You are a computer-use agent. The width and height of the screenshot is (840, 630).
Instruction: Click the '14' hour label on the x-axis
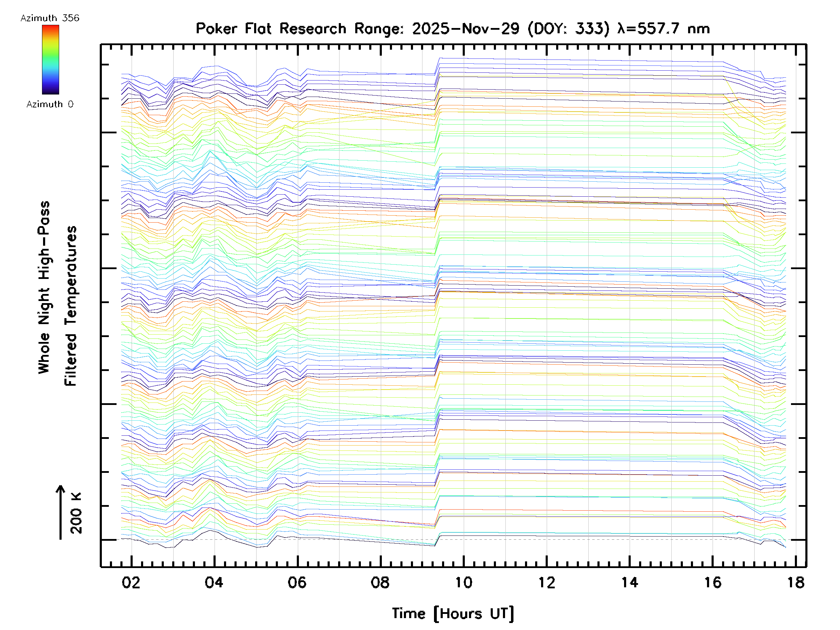(629, 582)
